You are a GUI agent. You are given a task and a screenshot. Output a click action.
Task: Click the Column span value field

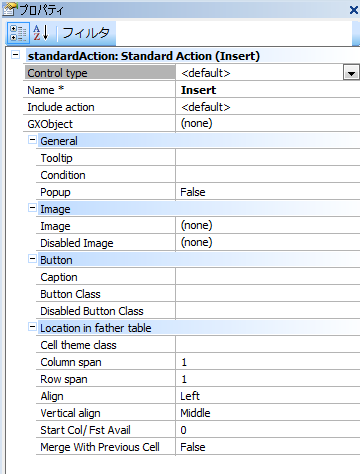268,362
